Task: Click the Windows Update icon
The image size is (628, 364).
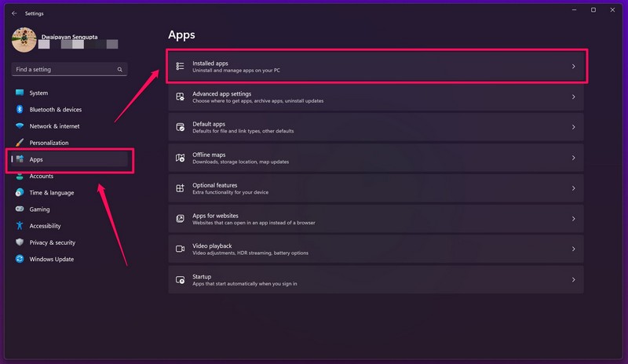Action: point(20,259)
